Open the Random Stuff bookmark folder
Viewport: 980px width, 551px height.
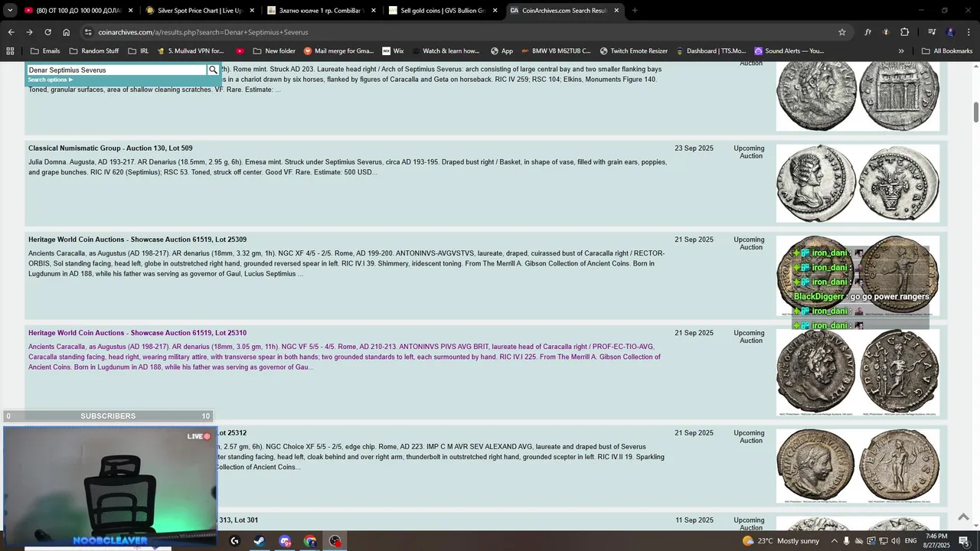93,51
